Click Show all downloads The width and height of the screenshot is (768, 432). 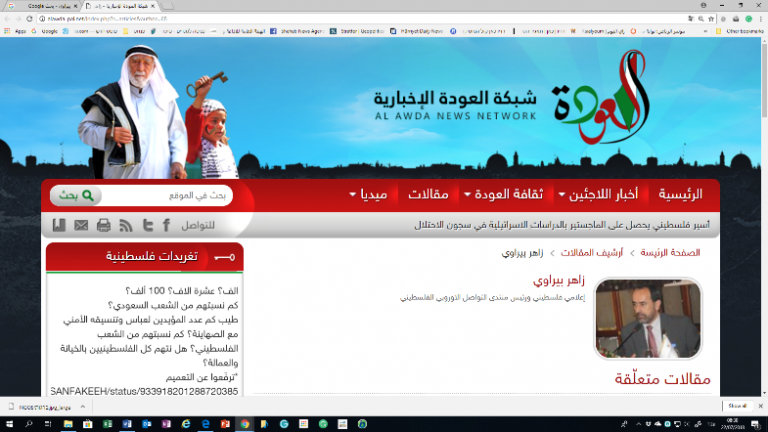737,406
